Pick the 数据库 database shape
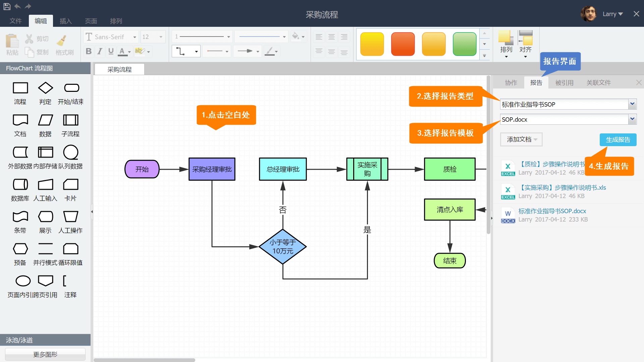The image size is (644, 362). [x=20, y=184]
